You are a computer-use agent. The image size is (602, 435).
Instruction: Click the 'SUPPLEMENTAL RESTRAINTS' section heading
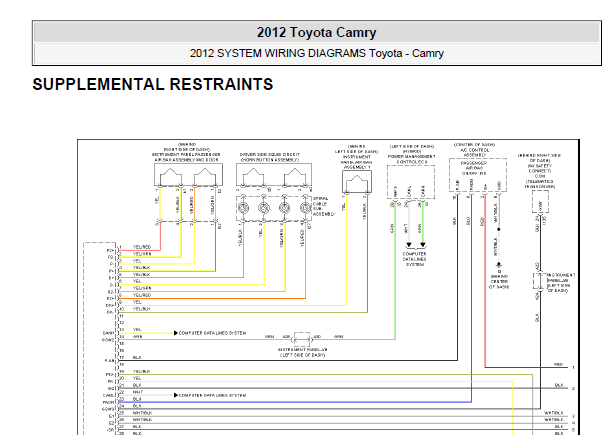pyautogui.click(x=153, y=84)
